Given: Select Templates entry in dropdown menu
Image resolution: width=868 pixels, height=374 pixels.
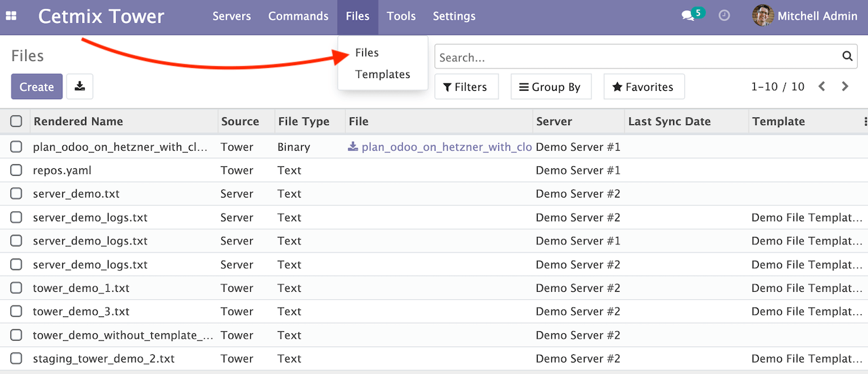Looking at the screenshot, I should [382, 74].
